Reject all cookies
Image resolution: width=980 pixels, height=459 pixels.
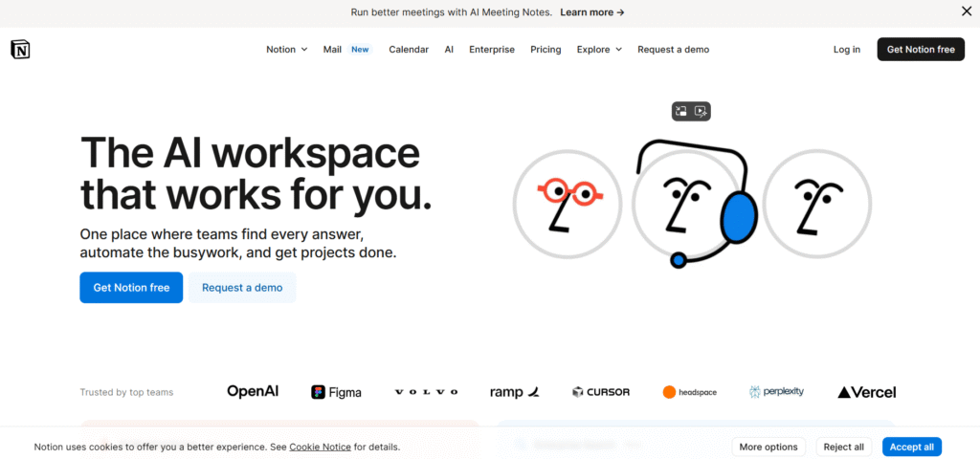click(x=843, y=447)
